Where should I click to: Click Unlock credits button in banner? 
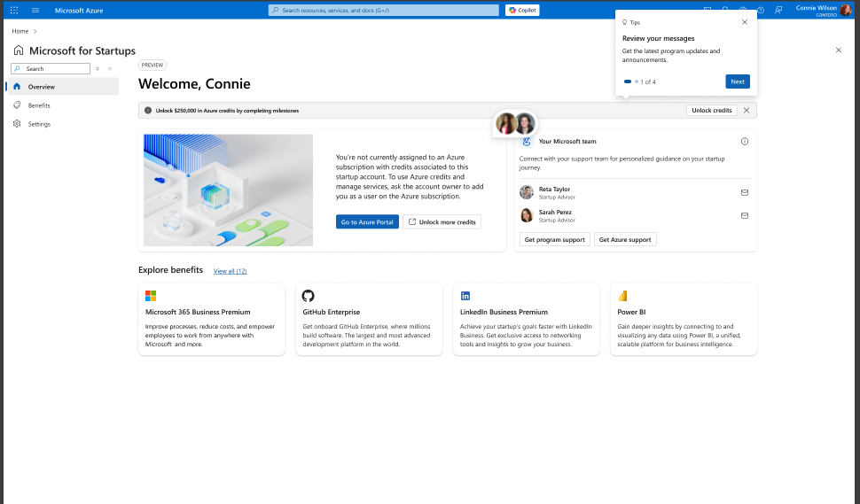point(711,110)
